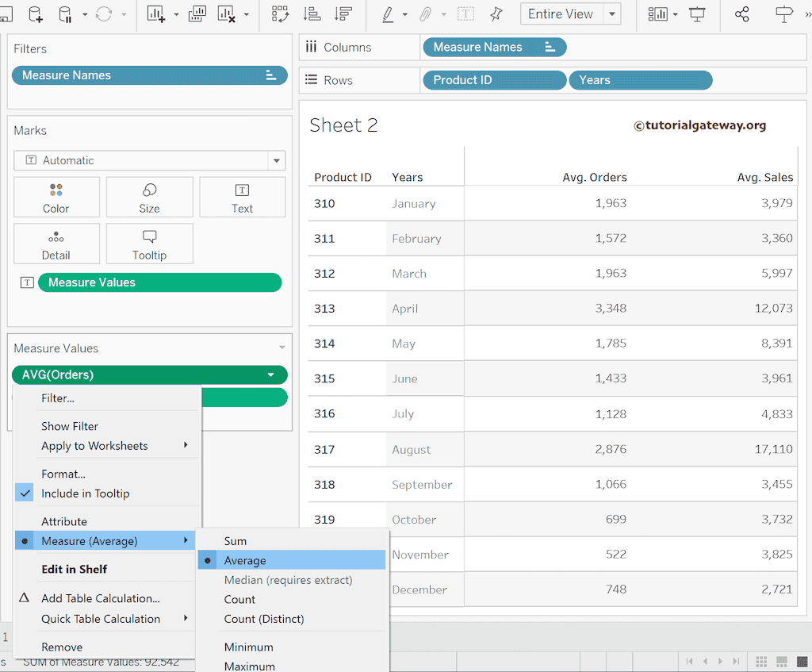Click the Sort Ascending toolbar icon
812x672 pixels.
(x=312, y=14)
